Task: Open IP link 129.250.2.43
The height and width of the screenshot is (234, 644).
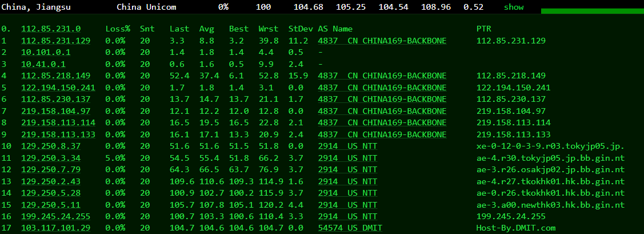Action: [51, 181]
